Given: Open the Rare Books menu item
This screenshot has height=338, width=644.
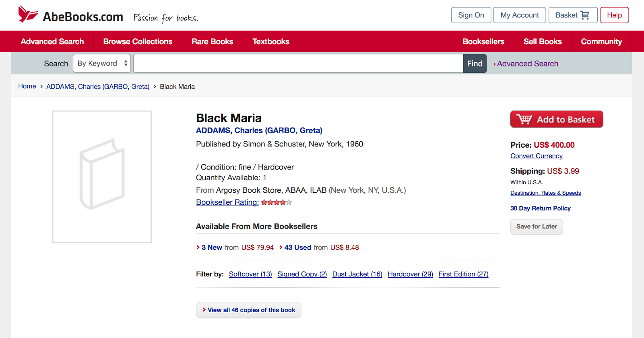Looking at the screenshot, I should pyautogui.click(x=213, y=41).
